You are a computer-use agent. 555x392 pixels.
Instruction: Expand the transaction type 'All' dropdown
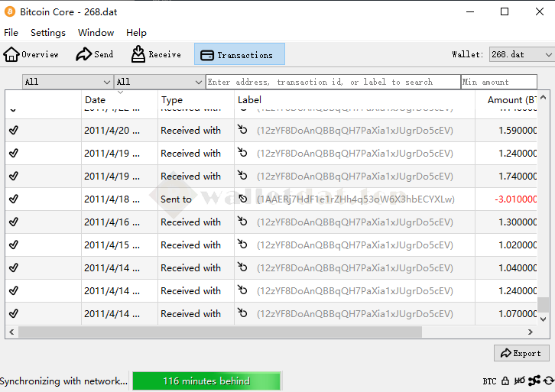pyautogui.click(x=159, y=82)
